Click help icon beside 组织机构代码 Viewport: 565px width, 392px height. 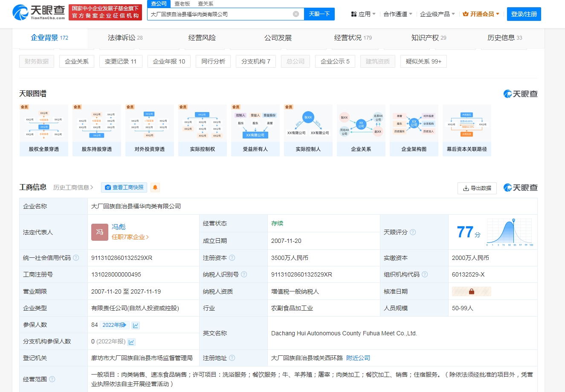tap(425, 274)
